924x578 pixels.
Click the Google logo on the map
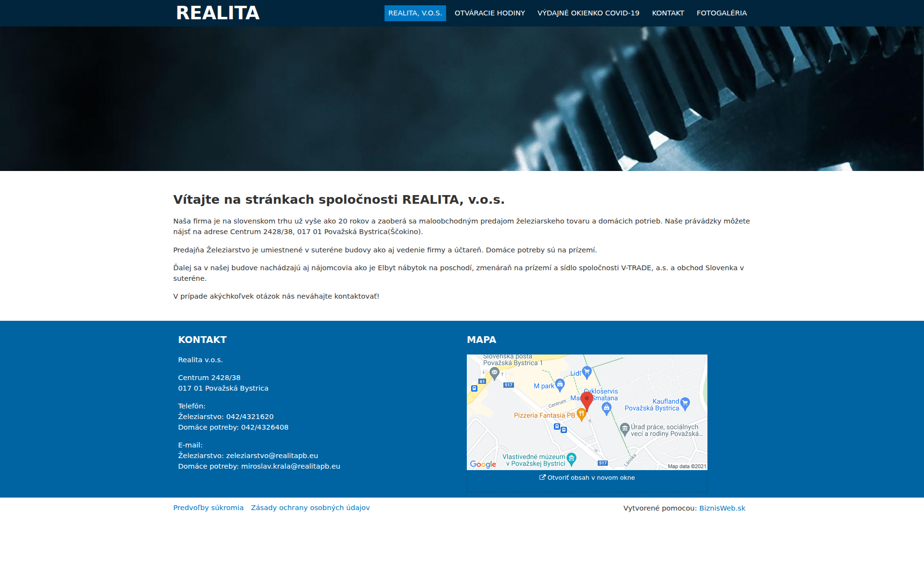[483, 464]
